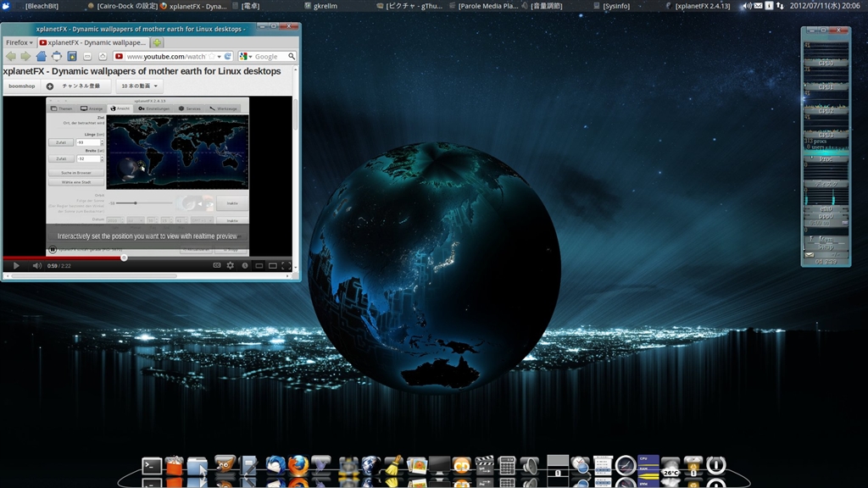Open the Firefox menu dropdown
868x488 pixels.
coord(19,42)
